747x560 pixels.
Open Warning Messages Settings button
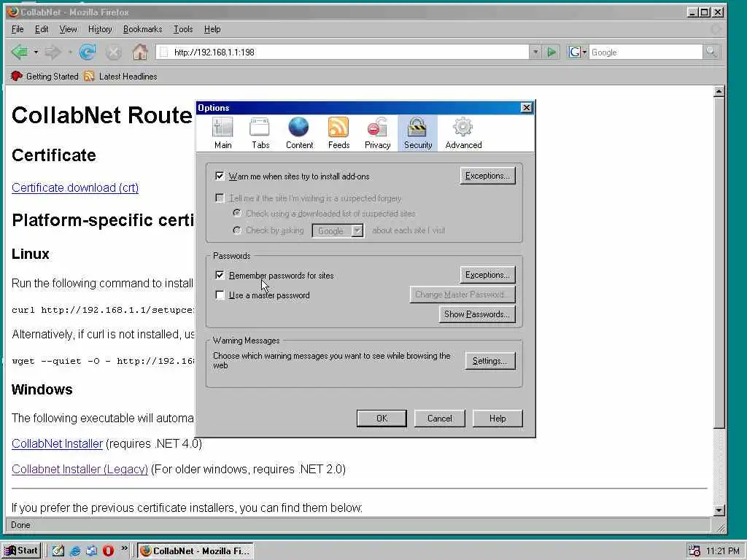pos(489,361)
